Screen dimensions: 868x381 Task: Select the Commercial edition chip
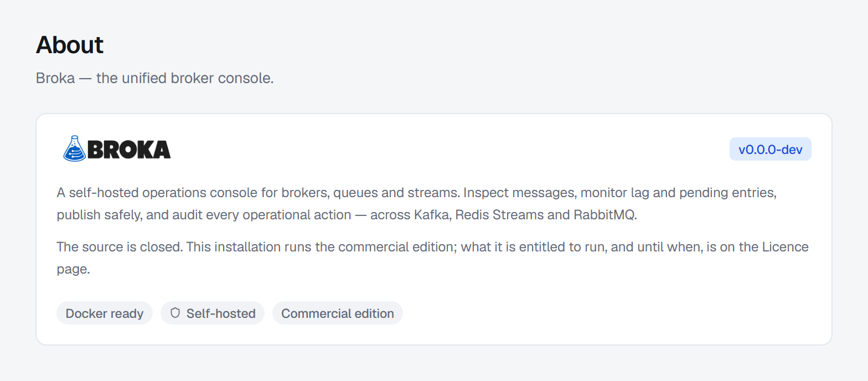[338, 313]
